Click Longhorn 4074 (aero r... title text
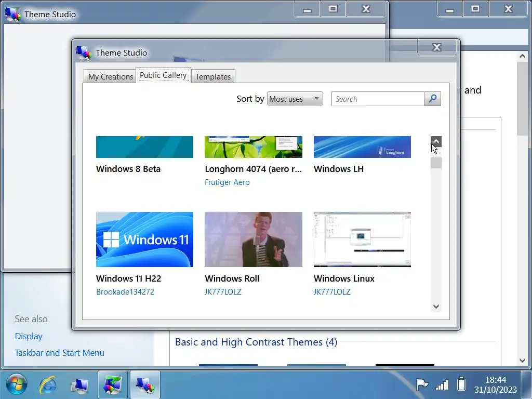The height and width of the screenshot is (399, 532). pos(253,169)
